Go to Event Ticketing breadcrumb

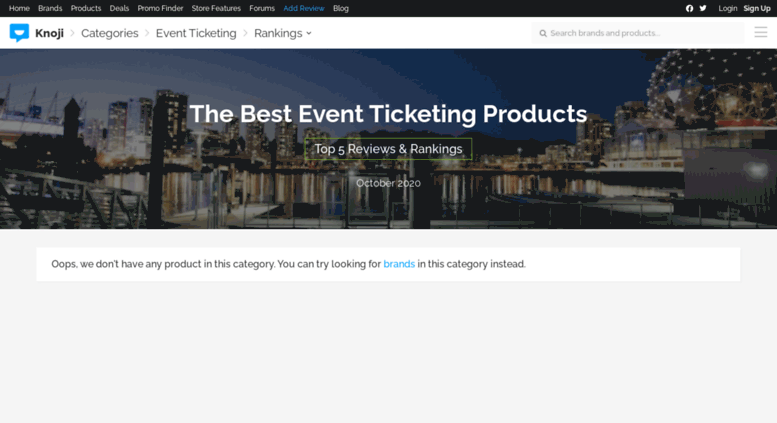point(196,33)
